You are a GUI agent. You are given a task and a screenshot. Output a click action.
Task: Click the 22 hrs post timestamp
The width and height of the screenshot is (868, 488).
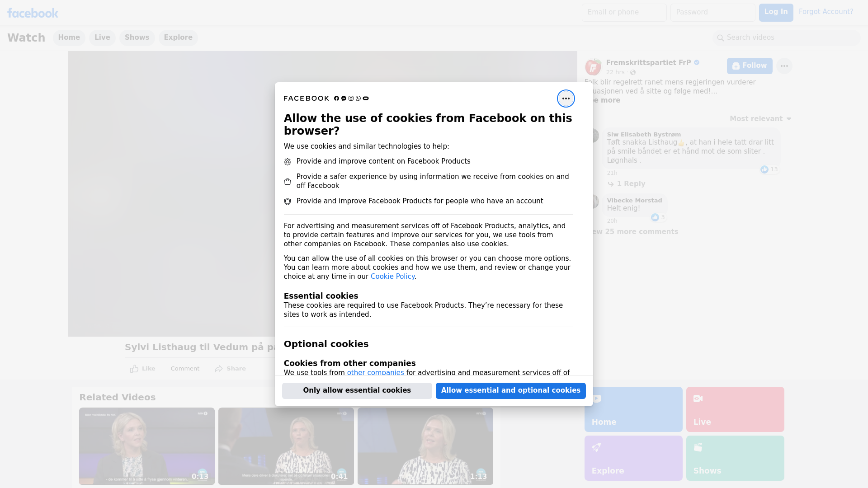615,72
